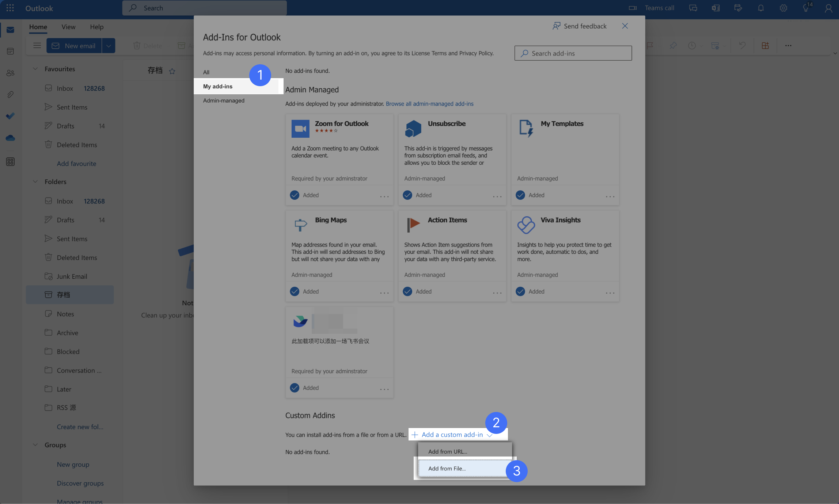Select Add from File menu option
The width and height of the screenshot is (839, 504).
click(x=447, y=469)
